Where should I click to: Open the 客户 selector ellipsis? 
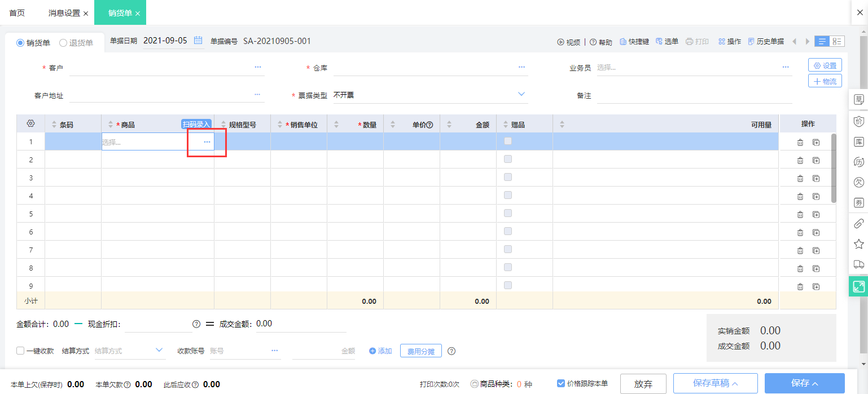[x=258, y=67]
